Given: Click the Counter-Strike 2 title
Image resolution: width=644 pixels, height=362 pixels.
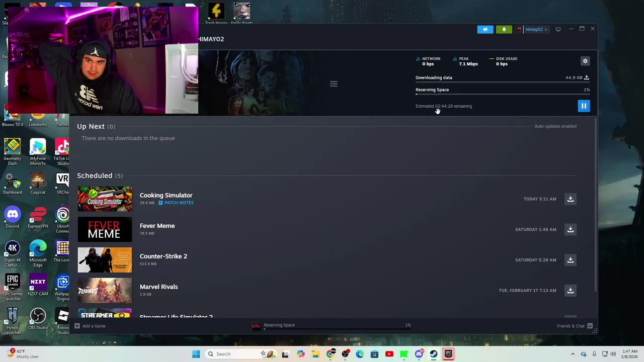Looking at the screenshot, I should [163, 256].
